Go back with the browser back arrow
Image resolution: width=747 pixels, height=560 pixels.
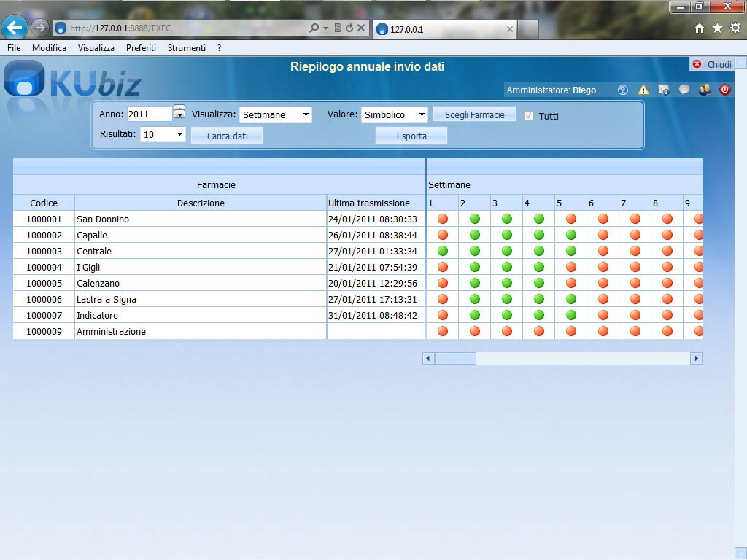point(15,28)
